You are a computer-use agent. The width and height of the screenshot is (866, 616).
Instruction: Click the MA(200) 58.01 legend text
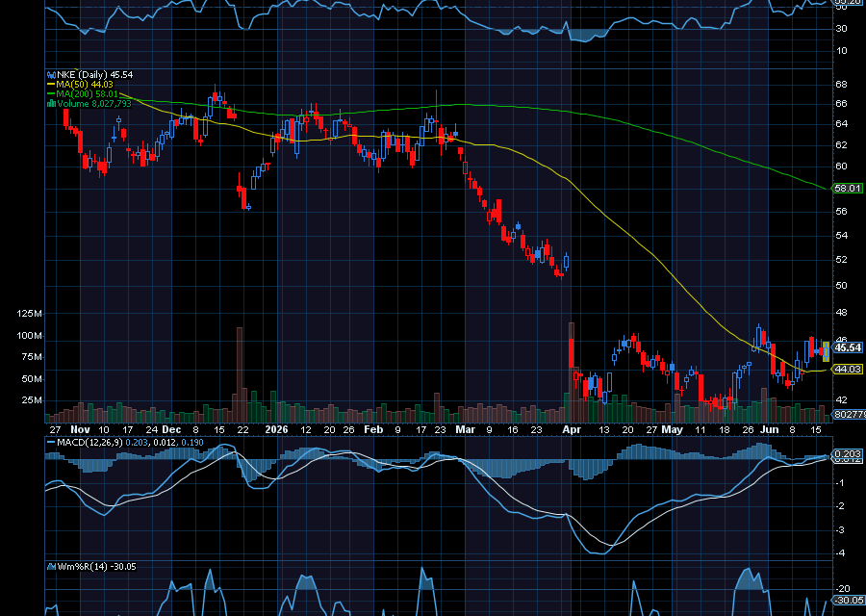(x=88, y=94)
